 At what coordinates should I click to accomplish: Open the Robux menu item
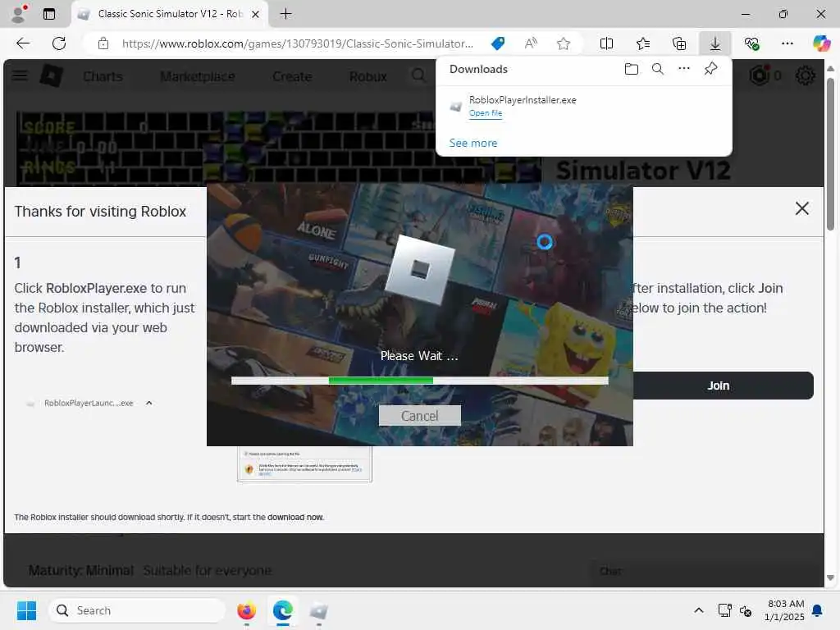click(368, 76)
